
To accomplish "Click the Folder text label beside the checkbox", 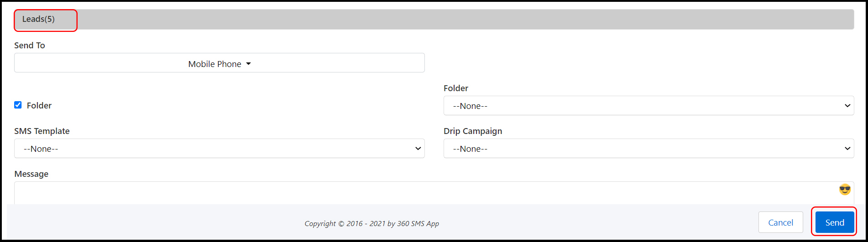I will pyautogui.click(x=39, y=105).
